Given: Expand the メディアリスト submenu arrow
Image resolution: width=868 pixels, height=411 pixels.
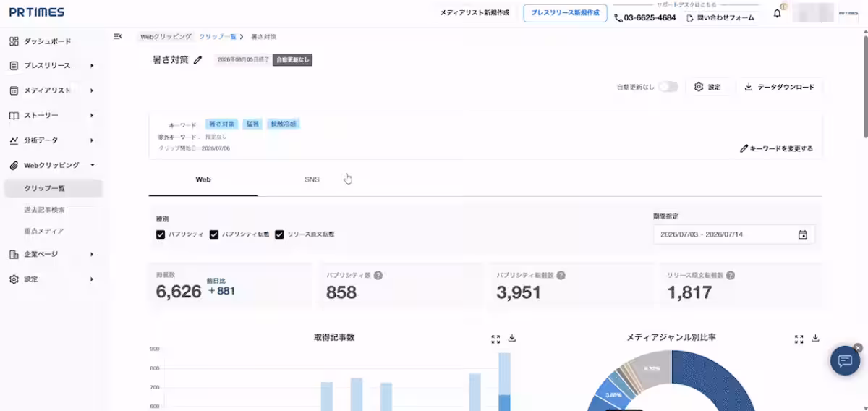Looking at the screenshot, I should coord(92,90).
